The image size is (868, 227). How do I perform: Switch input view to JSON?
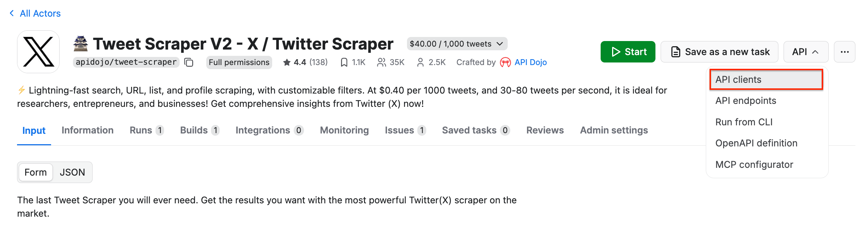tap(72, 172)
